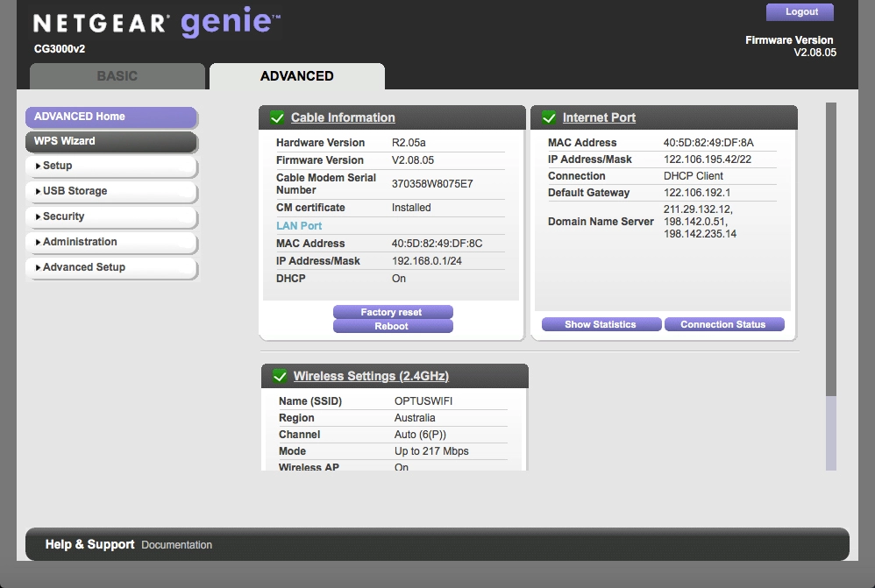The height and width of the screenshot is (588, 875).
Task: Click the hardware version value R2.05a
Action: point(409,143)
